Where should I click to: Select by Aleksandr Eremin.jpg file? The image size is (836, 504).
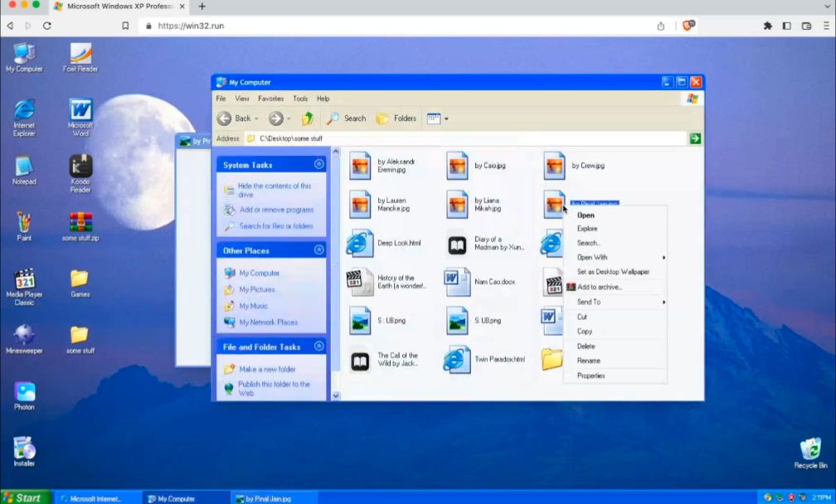tap(382, 166)
